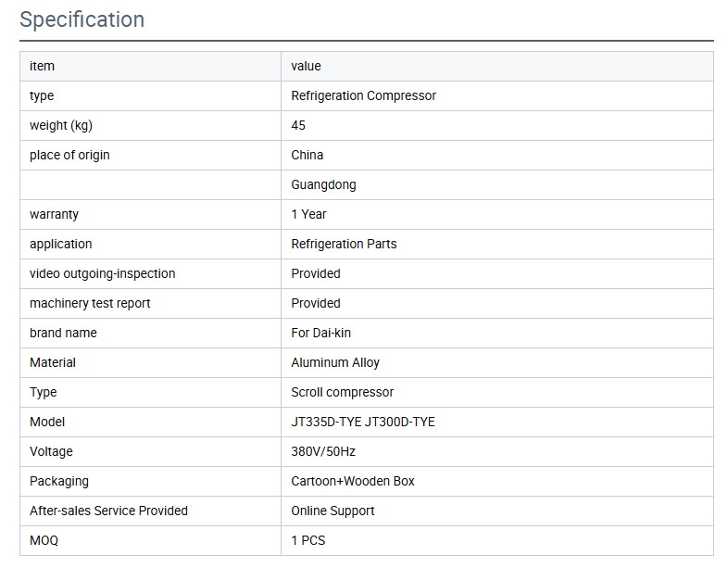728x568 pixels.
Task: Select the weight value '45'
Action: click(x=298, y=125)
